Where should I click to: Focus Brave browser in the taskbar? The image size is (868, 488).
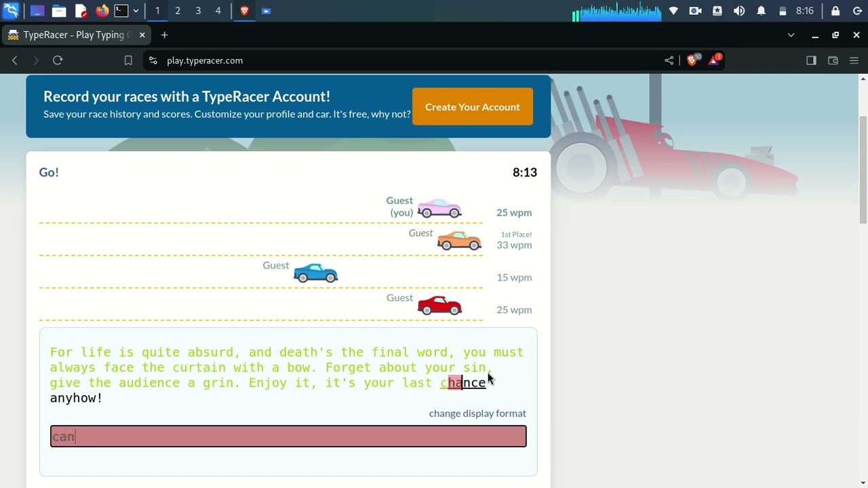[x=245, y=11]
